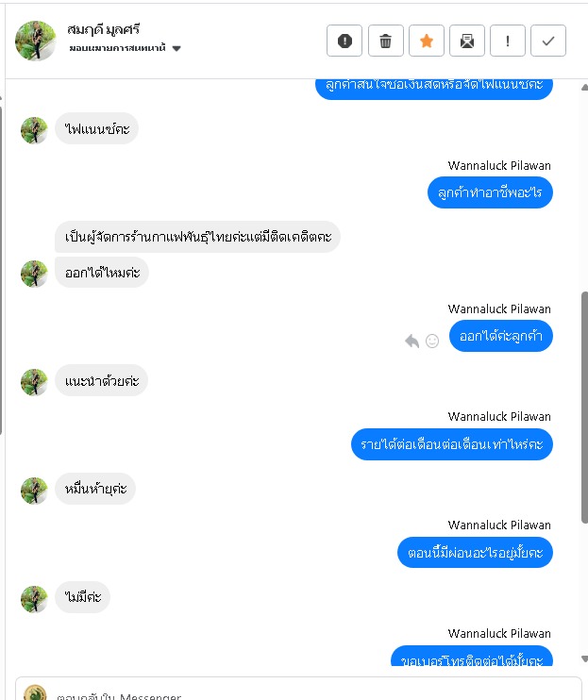Click the chat vertical scrollbar thumb
Viewport: 588px width, 700px height.
coord(584,407)
